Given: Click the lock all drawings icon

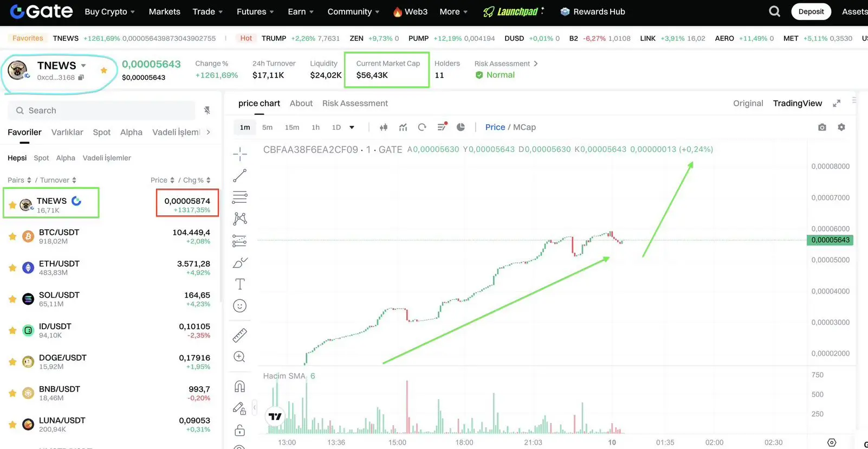Looking at the screenshot, I should point(239,431).
